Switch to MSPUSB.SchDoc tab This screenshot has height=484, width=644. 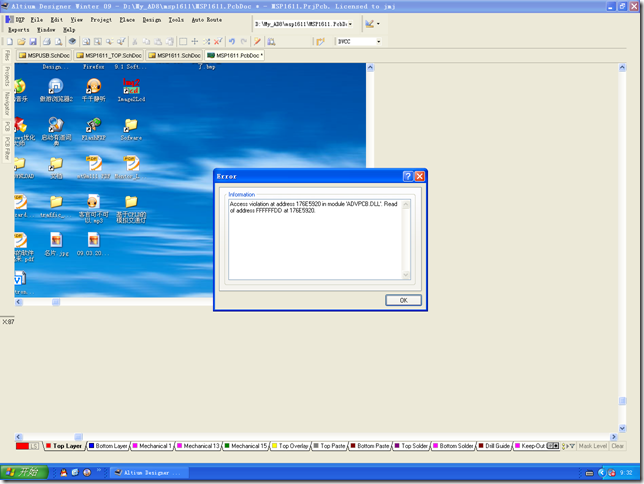(x=44, y=55)
